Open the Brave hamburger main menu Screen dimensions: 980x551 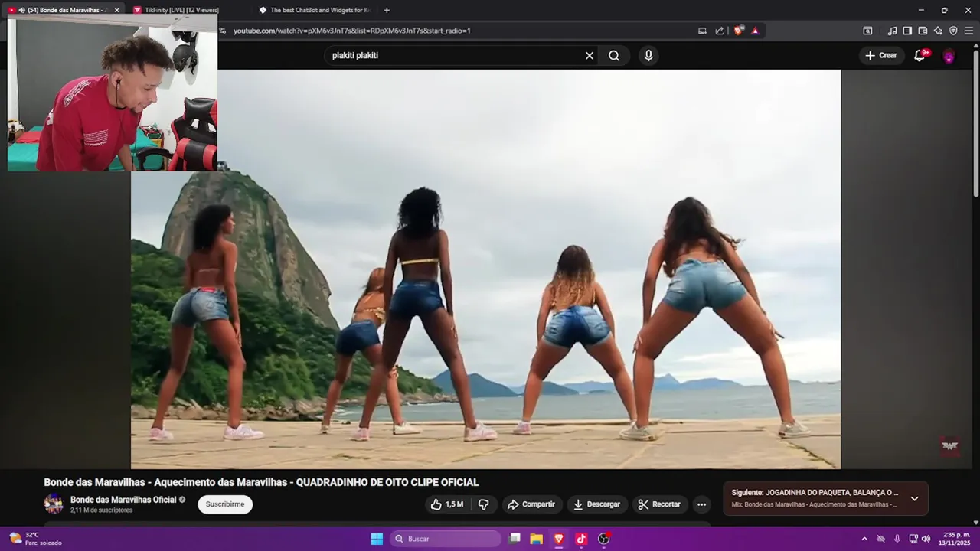coord(969,31)
